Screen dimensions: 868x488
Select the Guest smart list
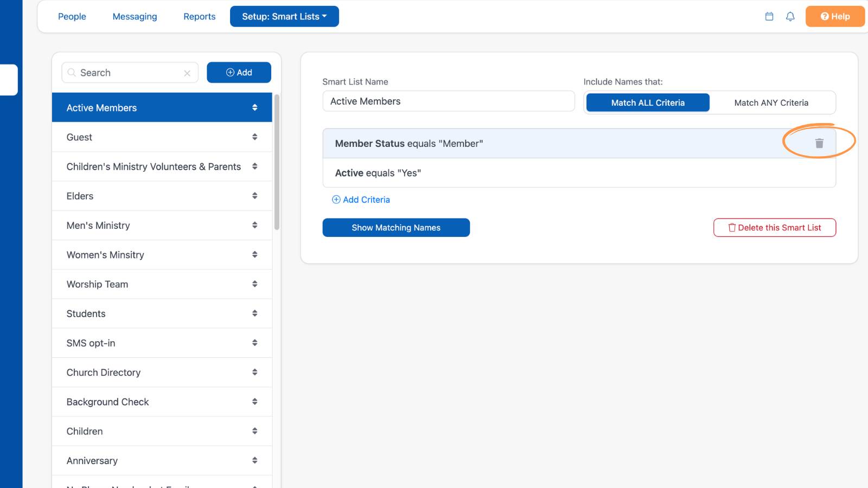pos(162,137)
